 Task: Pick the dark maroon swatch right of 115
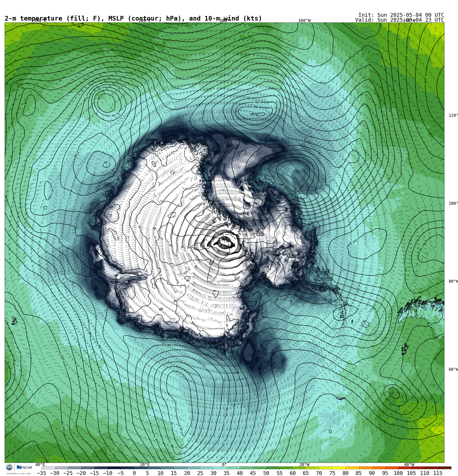445,468
